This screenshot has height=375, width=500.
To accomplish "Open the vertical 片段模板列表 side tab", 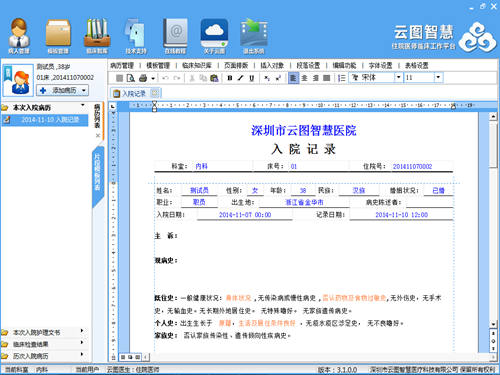I will tap(97, 172).
